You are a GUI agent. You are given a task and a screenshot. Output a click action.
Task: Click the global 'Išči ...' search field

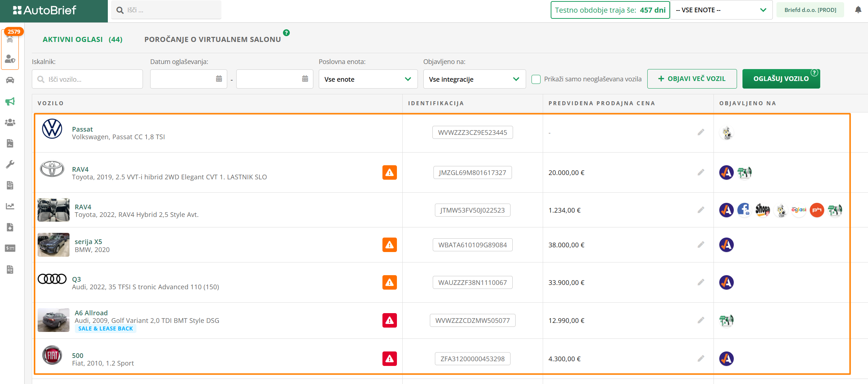click(x=166, y=10)
